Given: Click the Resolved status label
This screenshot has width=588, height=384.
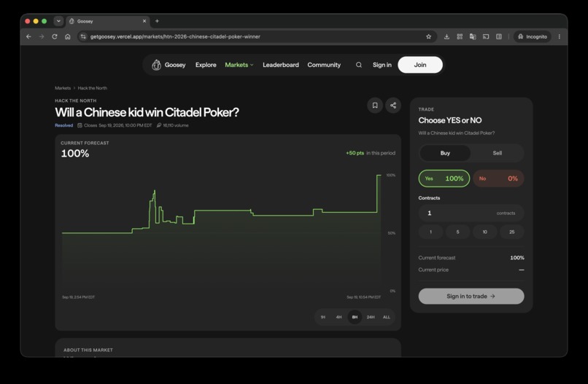Looking at the screenshot, I should pos(63,125).
